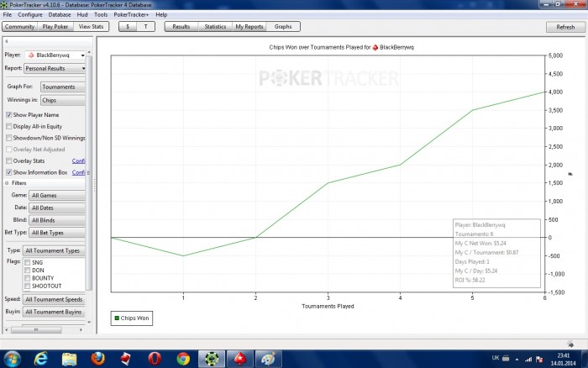Launch Firefox from the taskbar

click(98, 359)
